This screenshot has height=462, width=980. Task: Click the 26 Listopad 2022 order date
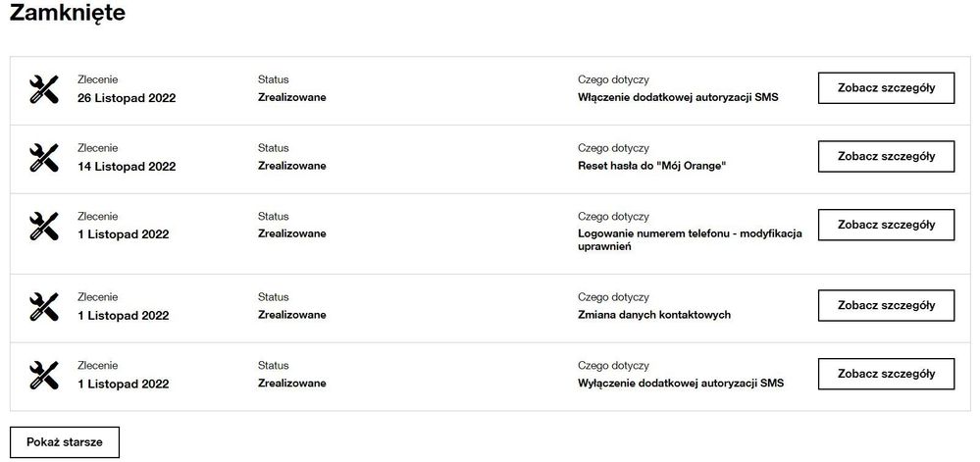127,98
